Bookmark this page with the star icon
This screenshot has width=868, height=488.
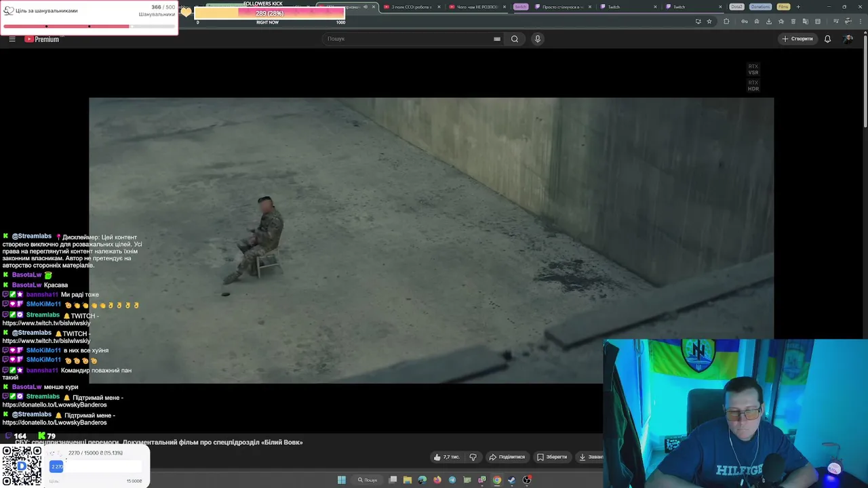point(709,21)
